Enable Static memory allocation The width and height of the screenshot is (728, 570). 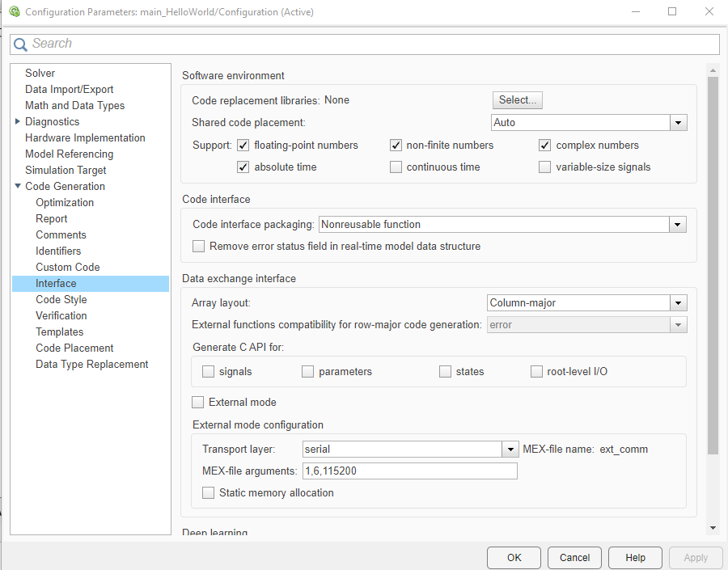click(x=208, y=492)
